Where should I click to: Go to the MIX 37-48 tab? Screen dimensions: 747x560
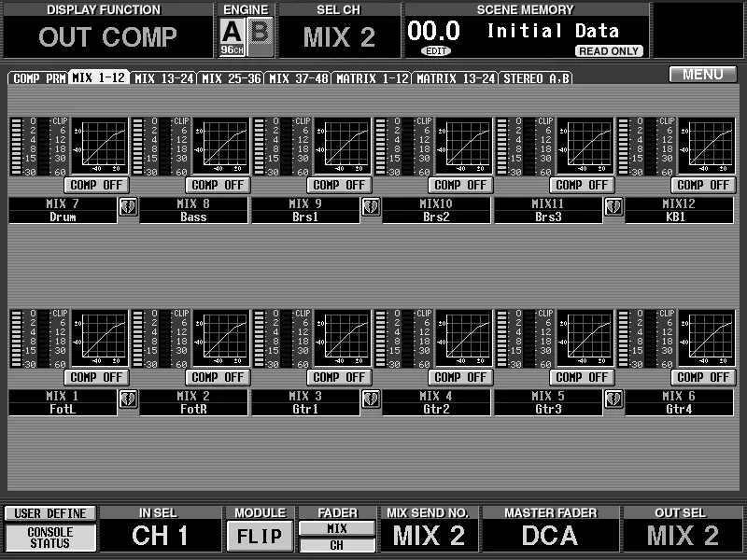pyautogui.click(x=298, y=78)
